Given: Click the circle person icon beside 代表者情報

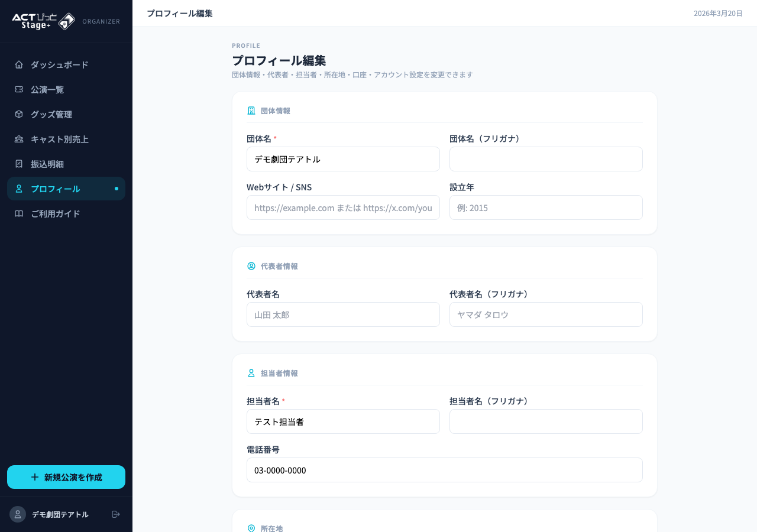Looking at the screenshot, I should [251, 266].
